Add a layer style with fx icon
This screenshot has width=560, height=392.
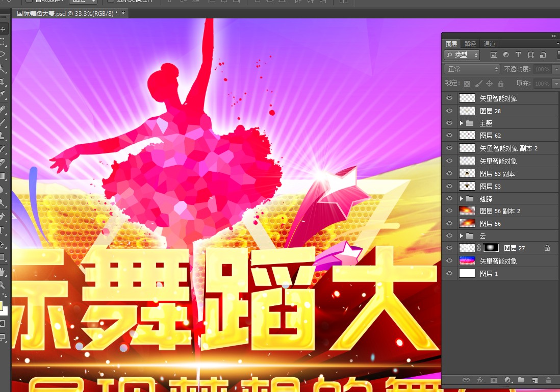pos(480,380)
